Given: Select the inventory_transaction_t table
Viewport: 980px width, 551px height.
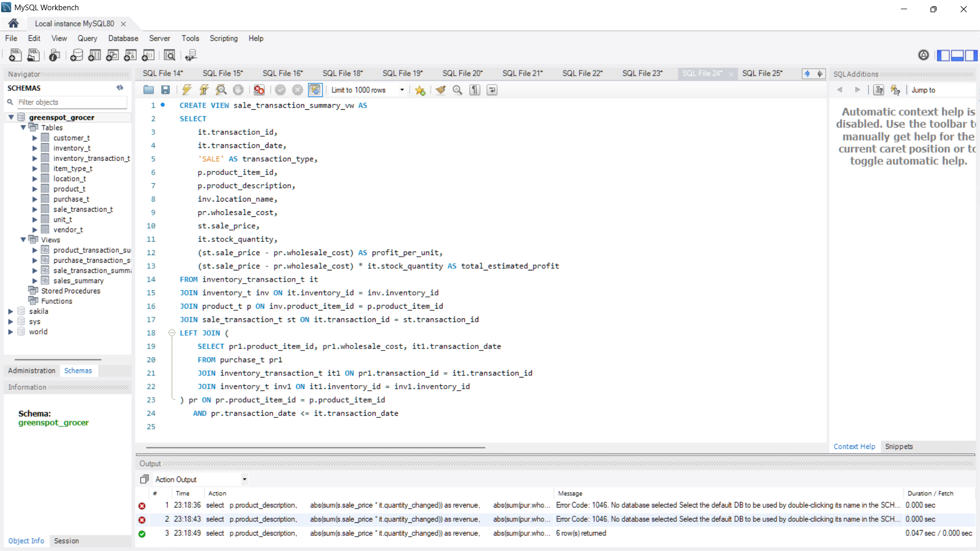Looking at the screenshot, I should (91, 158).
